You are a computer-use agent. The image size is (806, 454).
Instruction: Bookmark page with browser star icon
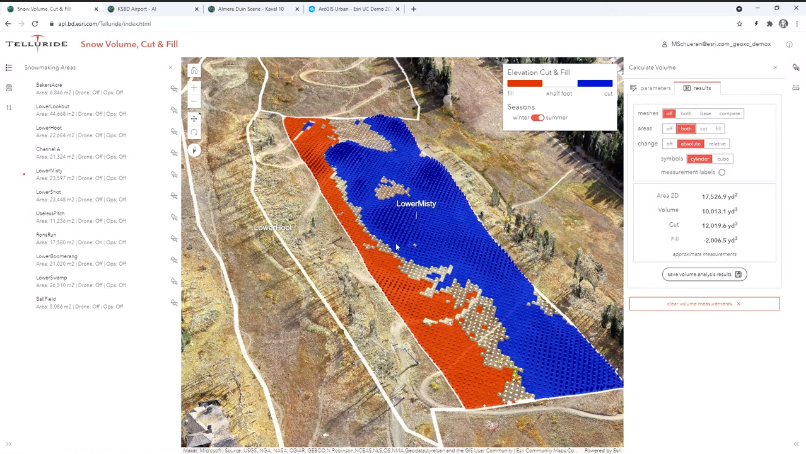[739, 24]
